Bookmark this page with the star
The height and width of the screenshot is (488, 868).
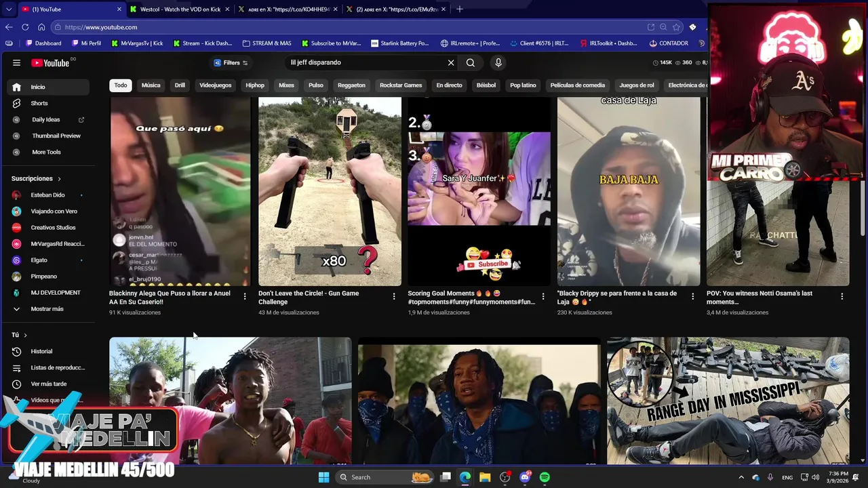click(x=676, y=27)
